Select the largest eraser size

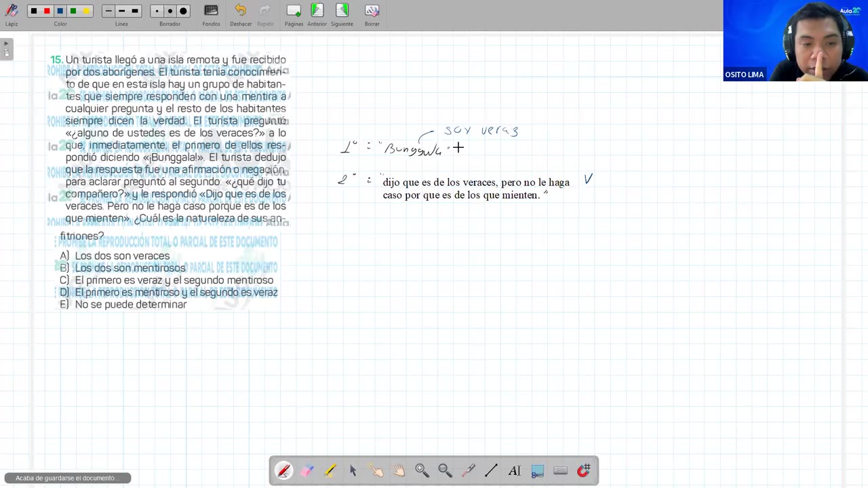(x=184, y=11)
